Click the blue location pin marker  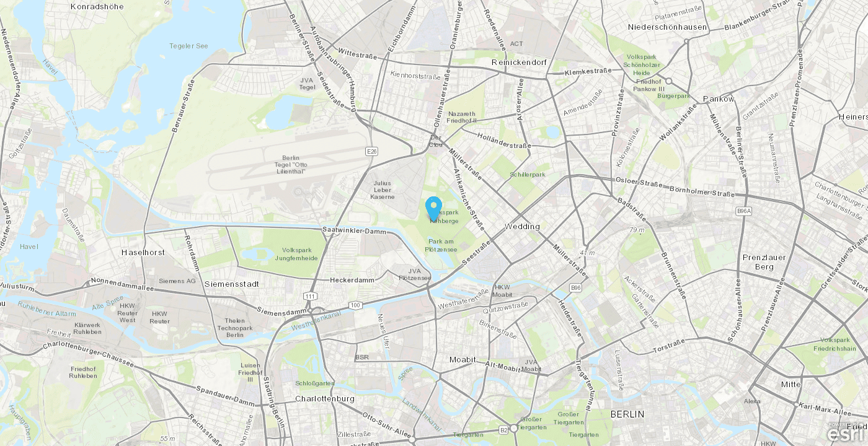[434, 209]
